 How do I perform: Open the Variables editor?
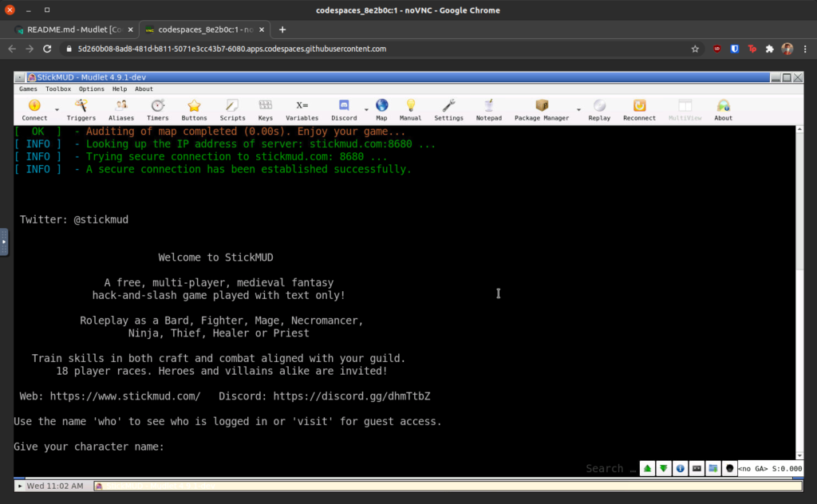click(x=302, y=110)
